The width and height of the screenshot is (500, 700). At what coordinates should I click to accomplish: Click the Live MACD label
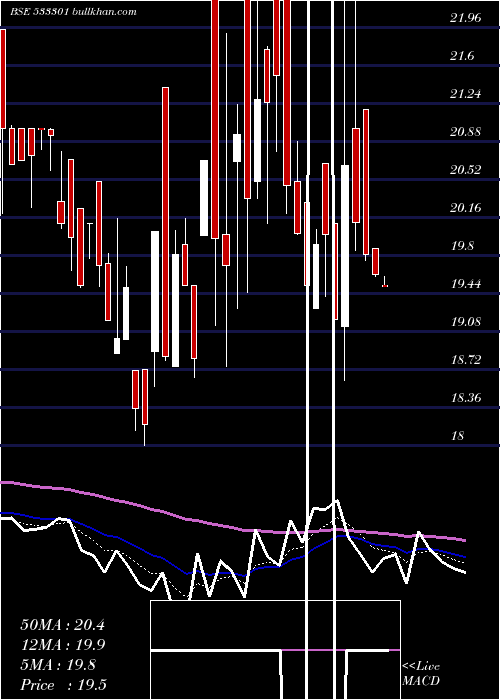pos(421,674)
